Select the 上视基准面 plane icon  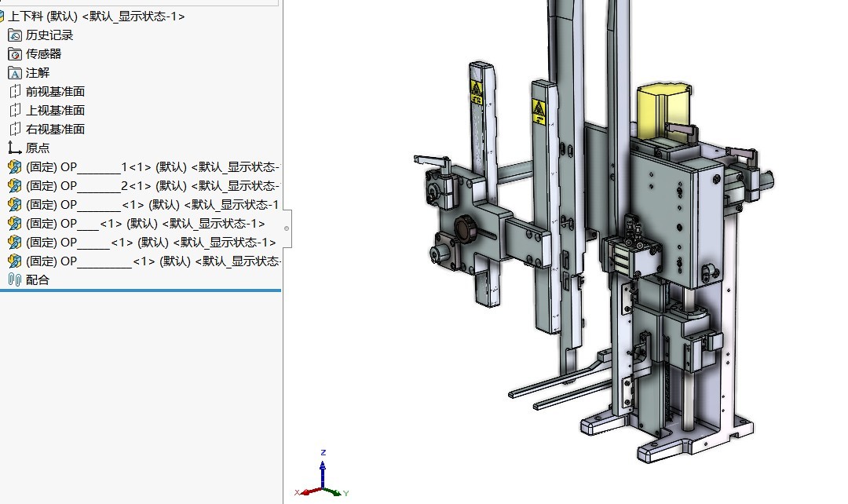[15, 110]
